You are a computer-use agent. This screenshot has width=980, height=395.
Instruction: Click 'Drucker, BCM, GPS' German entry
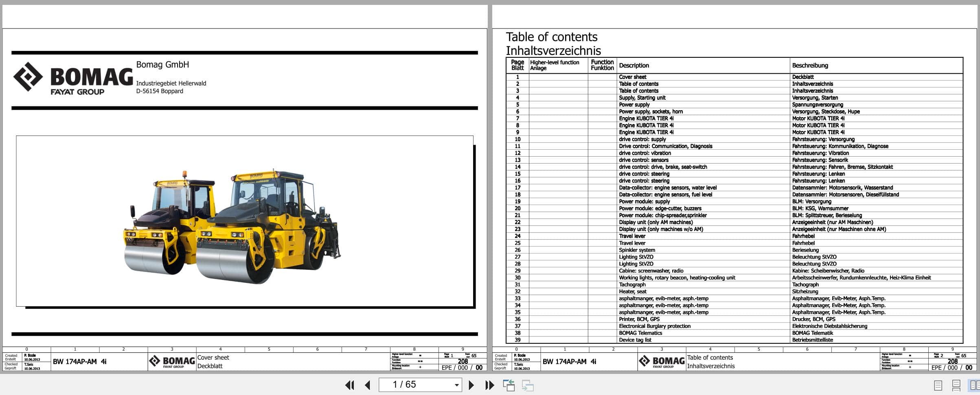813,319
